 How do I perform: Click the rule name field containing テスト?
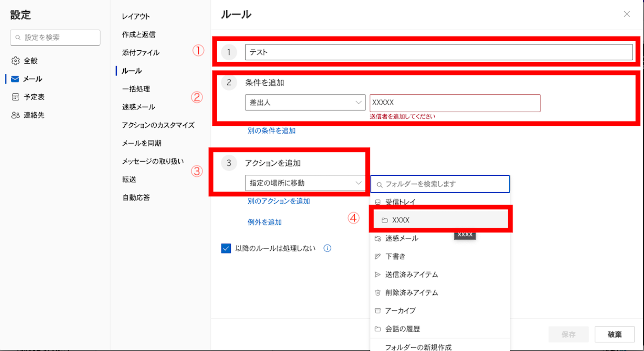coord(439,52)
